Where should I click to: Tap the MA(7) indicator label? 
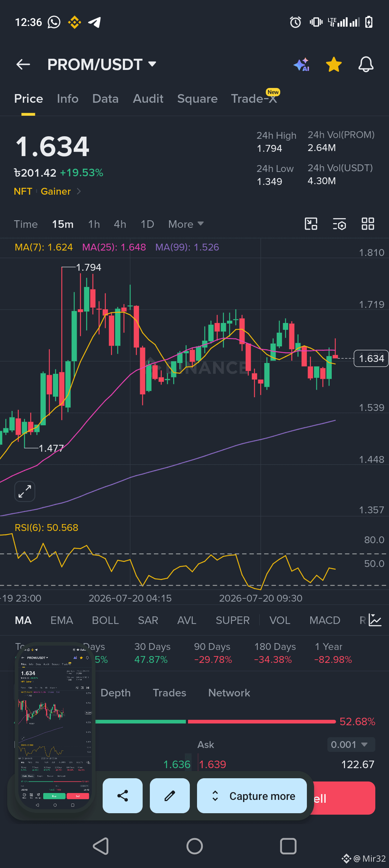click(x=44, y=247)
